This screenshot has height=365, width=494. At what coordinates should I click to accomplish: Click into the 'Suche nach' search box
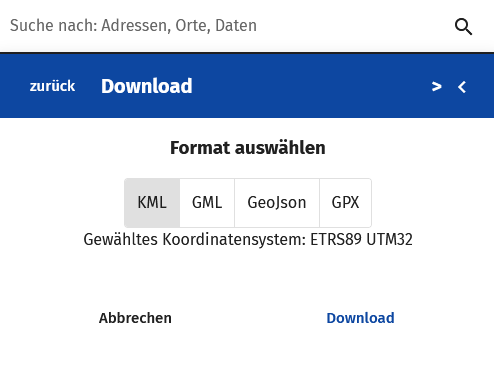[227, 26]
